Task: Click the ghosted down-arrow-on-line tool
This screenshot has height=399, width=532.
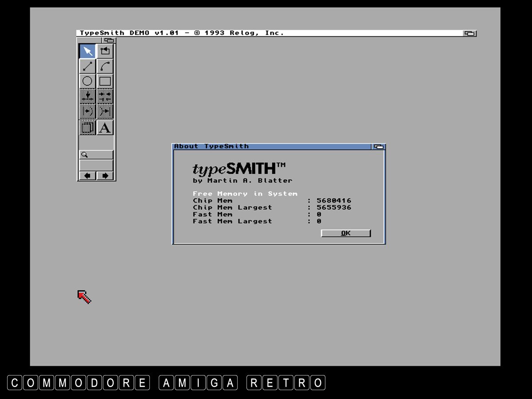Action: click(88, 96)
